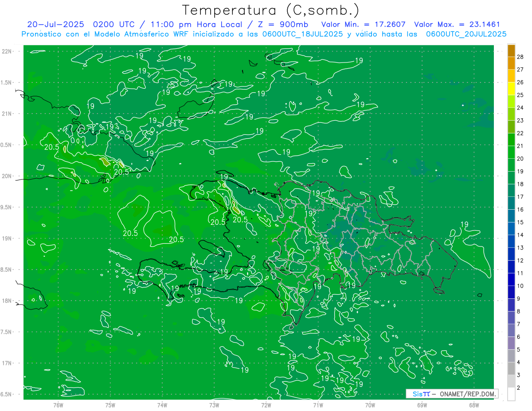The width and height of the screenshot is (532, 411).
Task: Click the title "Temperatura (C,somb.)"
Action: coord(271,10)
